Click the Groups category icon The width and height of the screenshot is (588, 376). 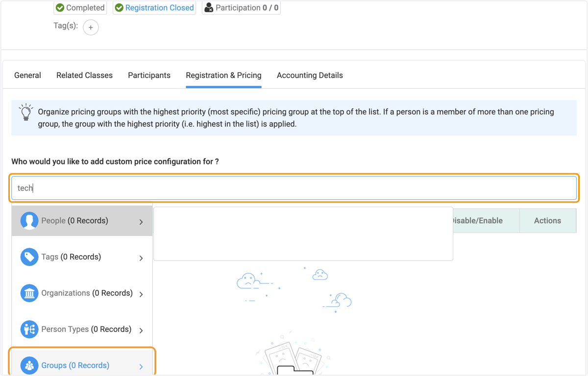[29, 366]
